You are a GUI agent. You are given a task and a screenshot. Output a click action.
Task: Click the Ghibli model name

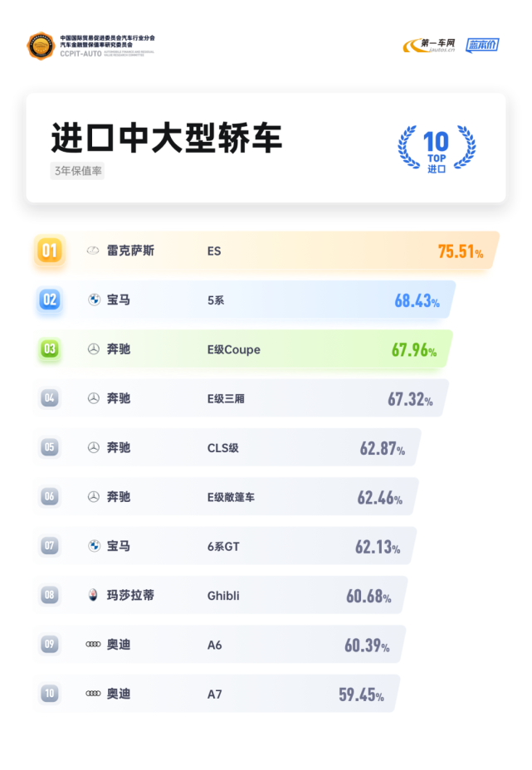point(223,596)
